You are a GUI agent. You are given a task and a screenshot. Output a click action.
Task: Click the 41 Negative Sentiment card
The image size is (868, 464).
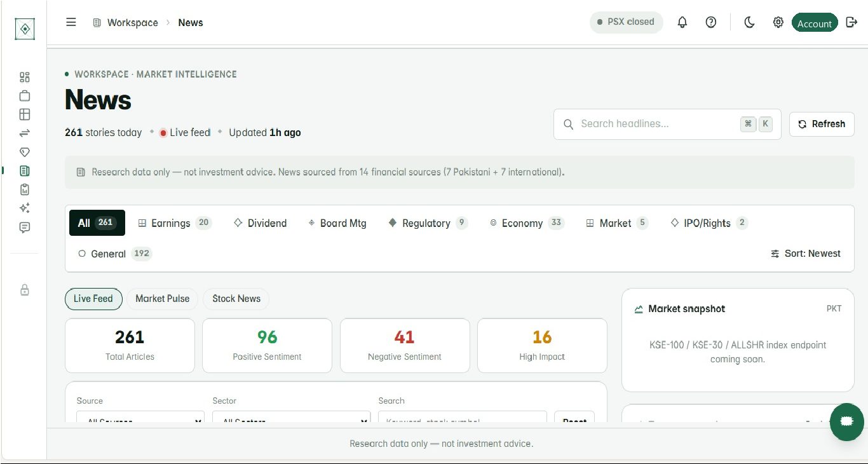click(405, 346)
